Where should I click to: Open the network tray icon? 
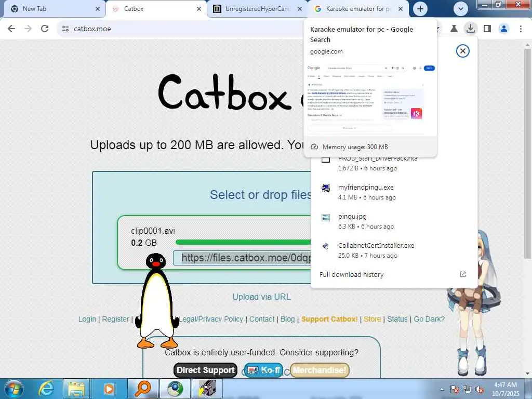click(x=467, y=390)
